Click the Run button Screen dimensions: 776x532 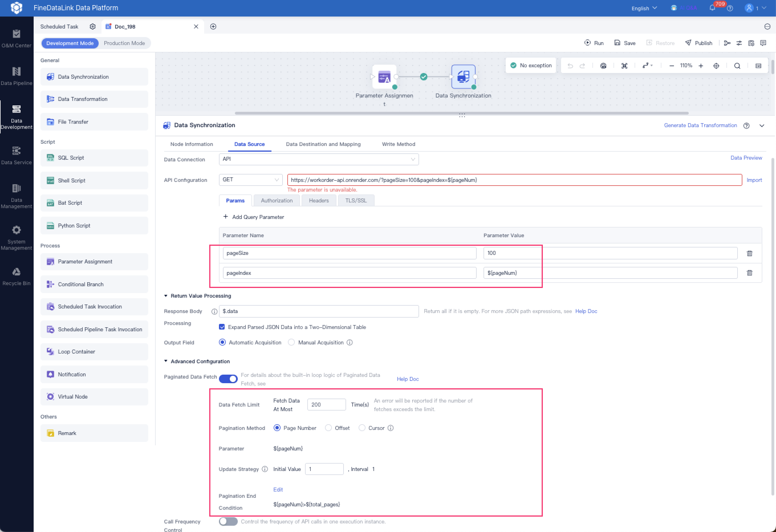594,43
